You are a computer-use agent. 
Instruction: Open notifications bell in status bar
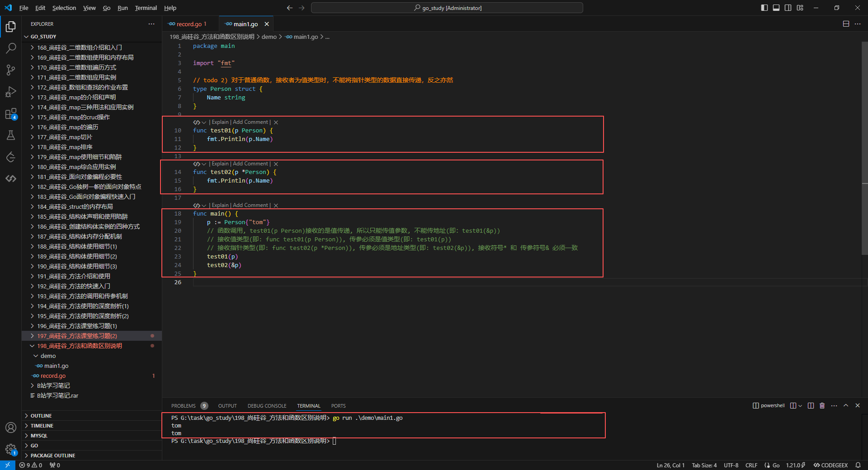point(858,465)
